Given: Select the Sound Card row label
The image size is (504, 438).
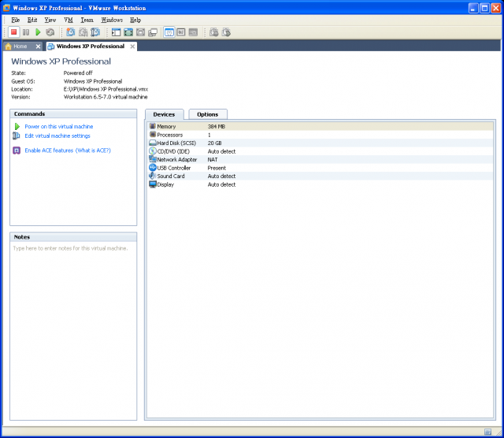Looking at the screenshot, I should pos(171,176).
